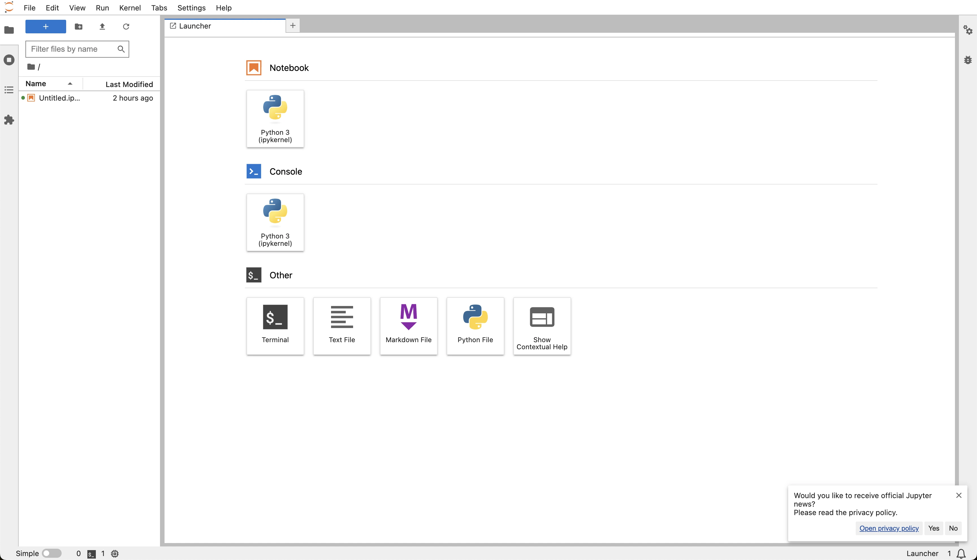
Task: Open the Extension Manager panel
Action: pyautogui.click(x=9, y=120)
